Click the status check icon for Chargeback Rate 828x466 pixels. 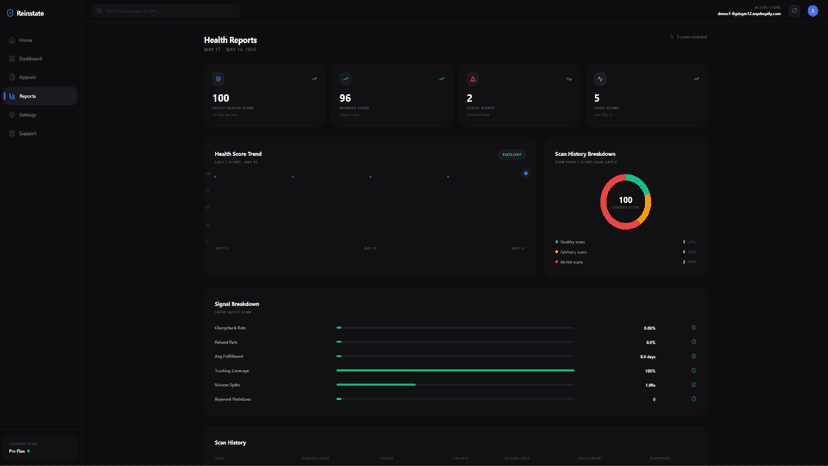[694, 328]
